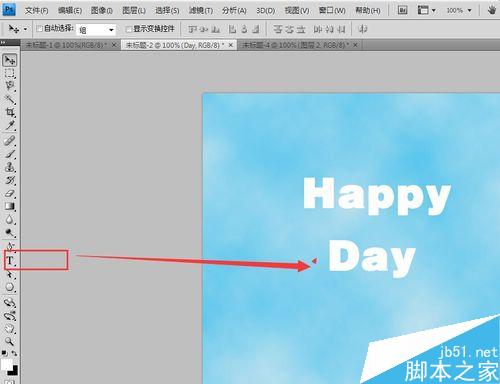The height and width of the screenshot is (384, 500).
Task: Select the Magic Wand tool
Action: (10, 99)
